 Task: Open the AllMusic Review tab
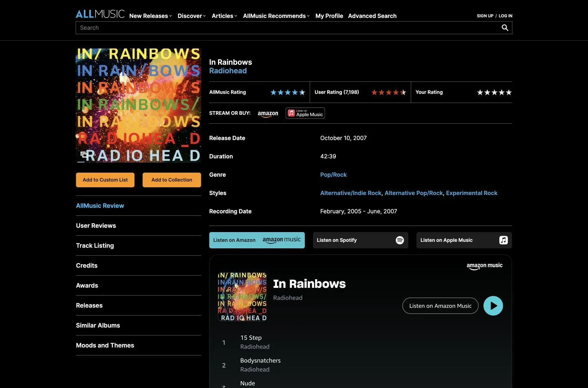(139, 206)
